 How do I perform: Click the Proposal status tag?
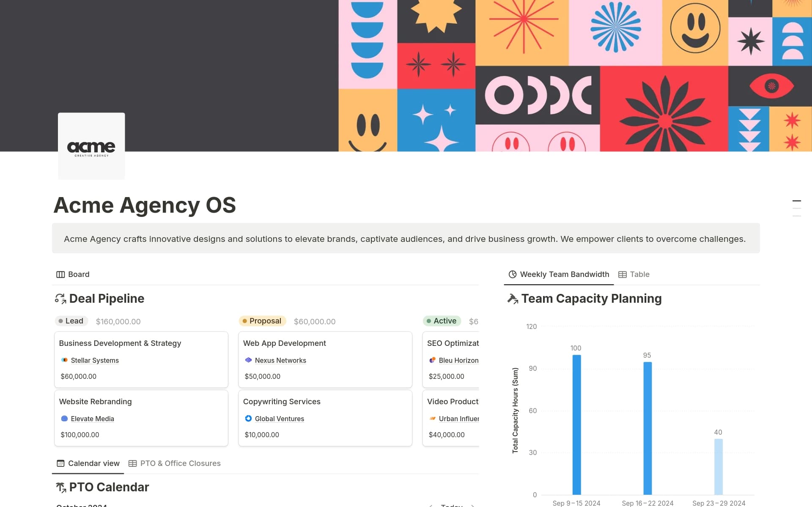[262, 321]
